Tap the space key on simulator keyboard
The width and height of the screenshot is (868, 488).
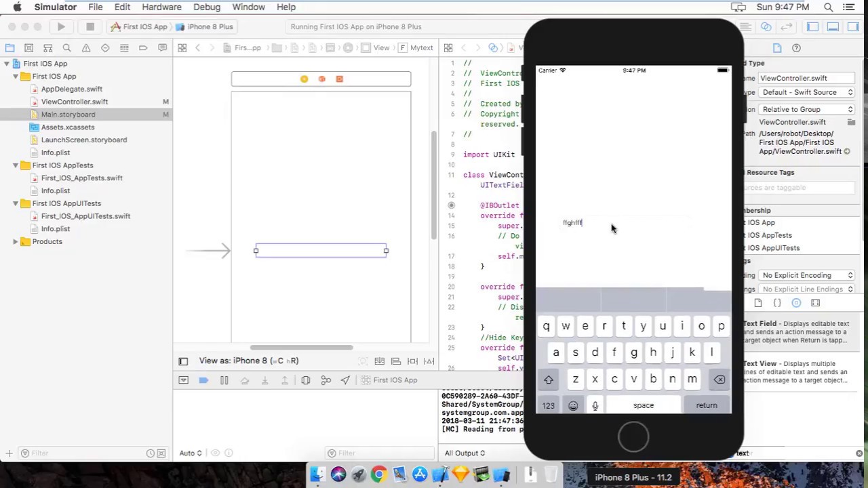point(644,405)
